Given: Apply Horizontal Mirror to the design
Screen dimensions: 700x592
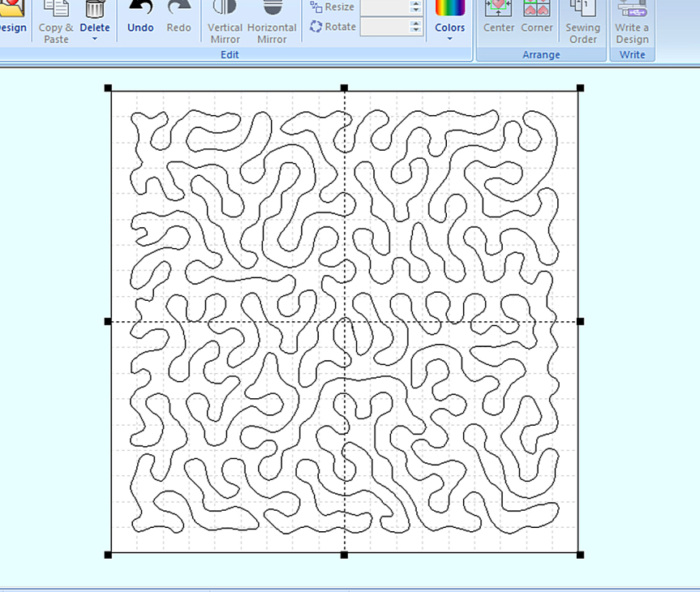Looking at the screenshot, I should [272, 10].
